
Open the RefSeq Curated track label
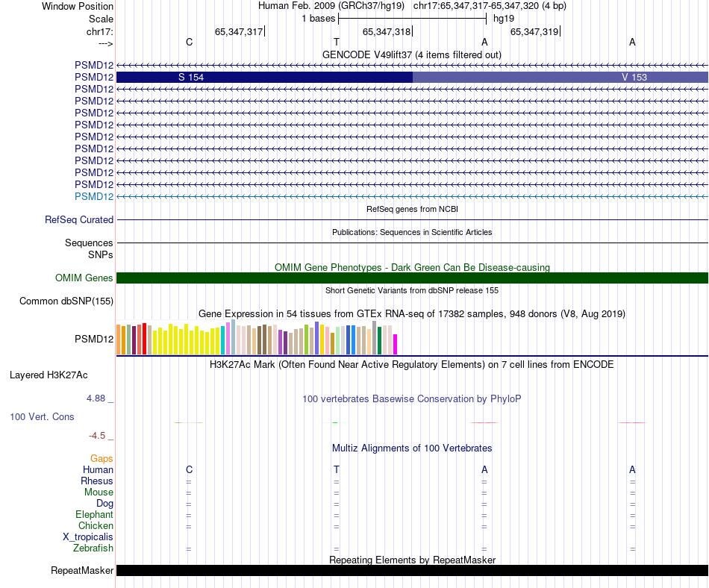(79, 219)
